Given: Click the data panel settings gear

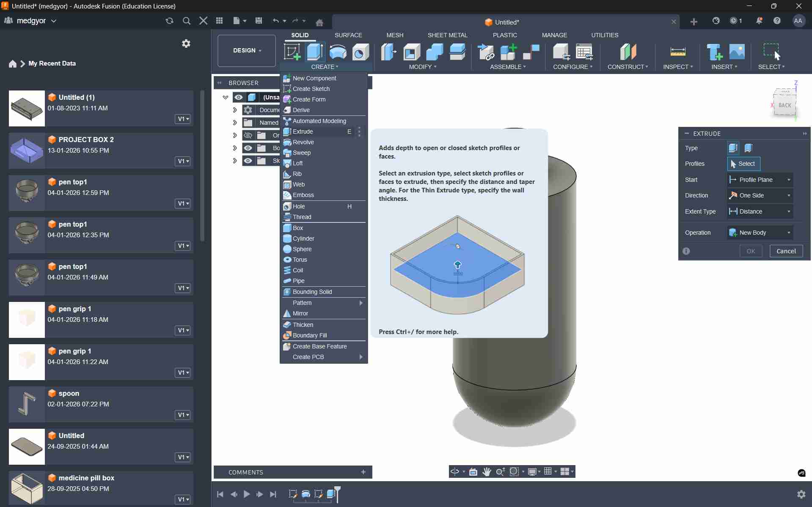Looking at the screenshot, I should pos(186,44).
